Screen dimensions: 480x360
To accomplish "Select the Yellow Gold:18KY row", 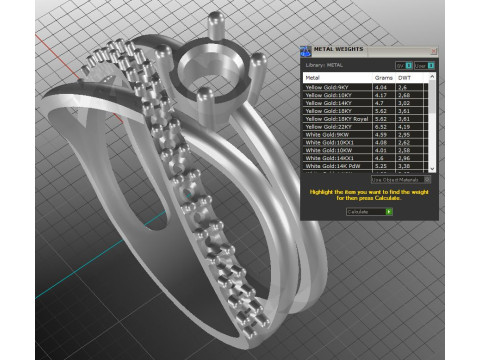I will click(x=365, y=111).
